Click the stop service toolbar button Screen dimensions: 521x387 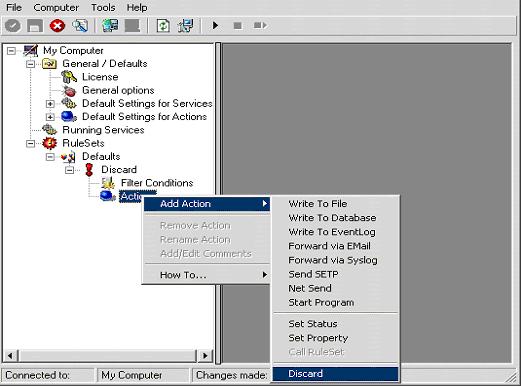238,26
